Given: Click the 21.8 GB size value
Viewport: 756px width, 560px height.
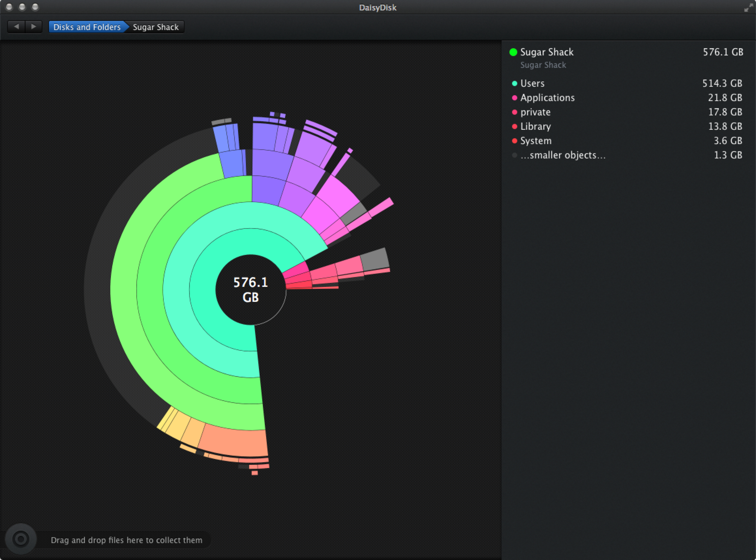Looking at the screenshot, I should point(725,98).
